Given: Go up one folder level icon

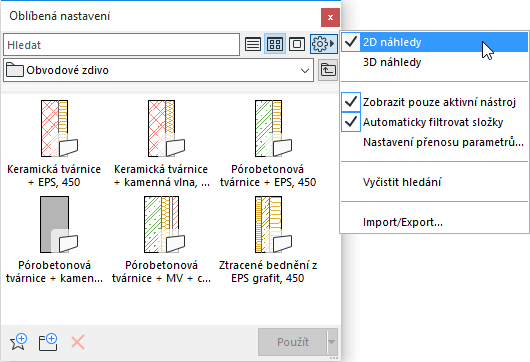Looking at the screenshot, I should [x=328, y=70].
